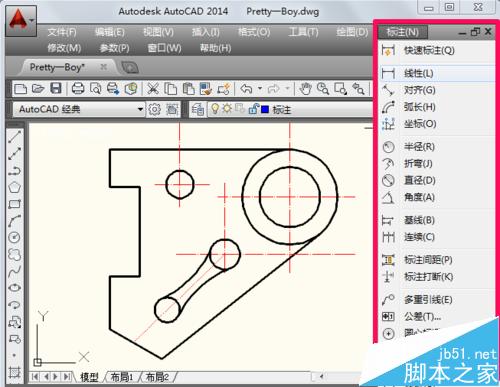500x387 pixels.
Task: Select the Match Properties paintbrush icon
Action: [x=206, y=89]
